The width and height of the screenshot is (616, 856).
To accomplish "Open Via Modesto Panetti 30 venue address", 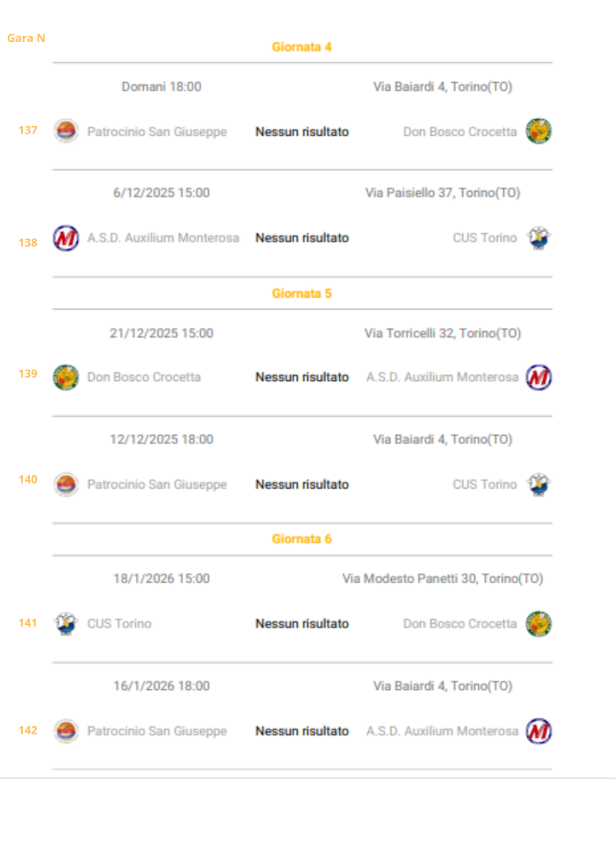I will [442, 579].
